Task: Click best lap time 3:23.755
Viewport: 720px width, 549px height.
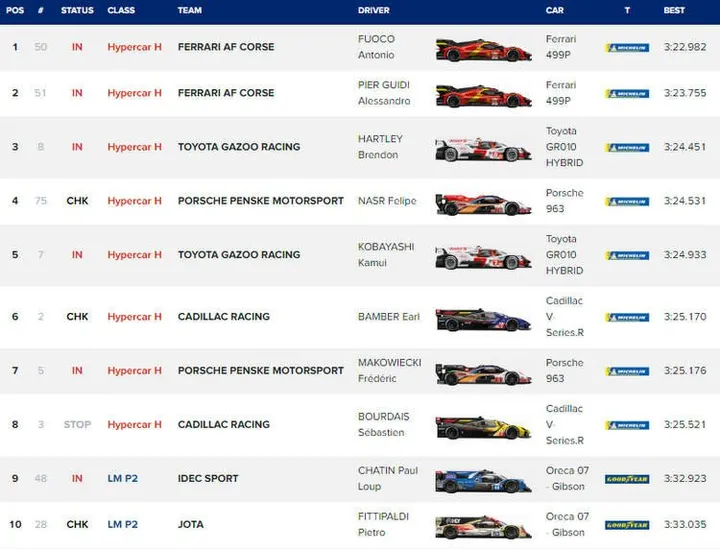Action: [x=685, y=93]
